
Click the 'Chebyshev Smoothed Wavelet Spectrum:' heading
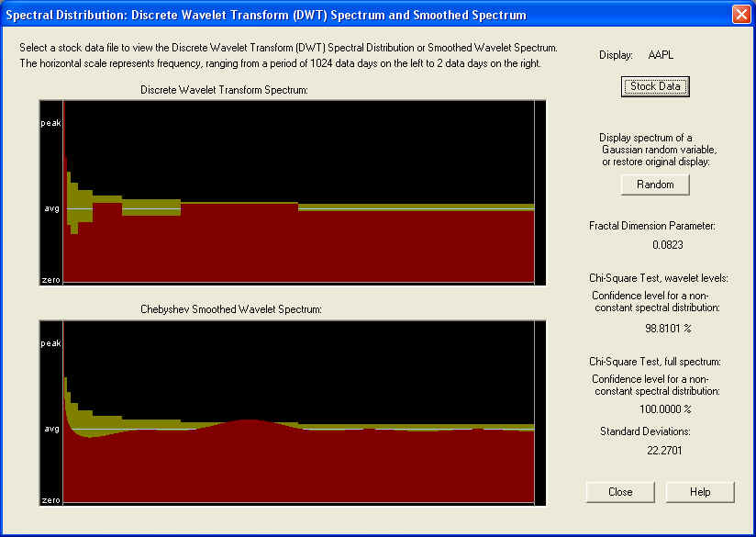point(231,309)
